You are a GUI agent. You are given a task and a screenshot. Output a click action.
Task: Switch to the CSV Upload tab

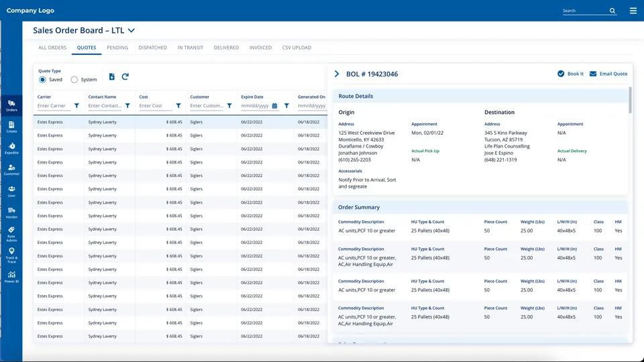point(297,48)
